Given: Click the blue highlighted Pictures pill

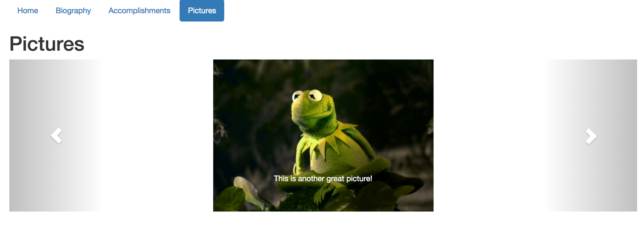Looking at the screenshot, I should pos(202,10).
